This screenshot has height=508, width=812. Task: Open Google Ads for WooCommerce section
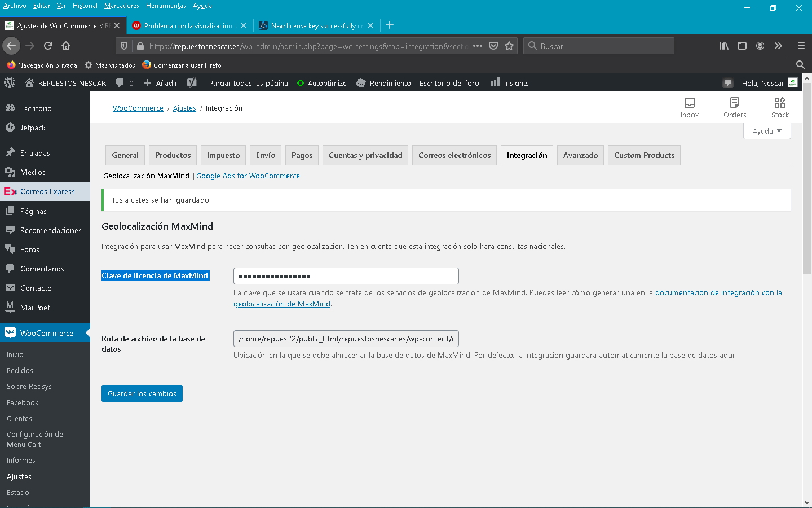point(248,176)
